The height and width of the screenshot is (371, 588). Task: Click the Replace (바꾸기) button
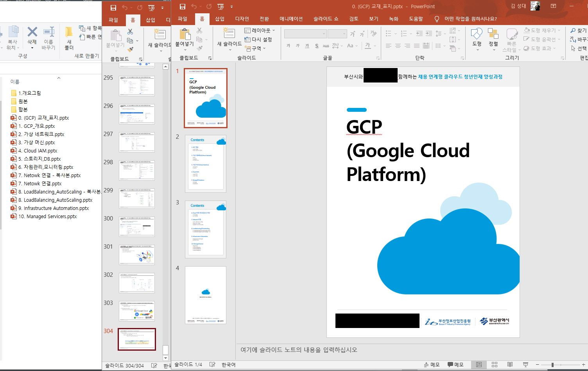[579, 39]
